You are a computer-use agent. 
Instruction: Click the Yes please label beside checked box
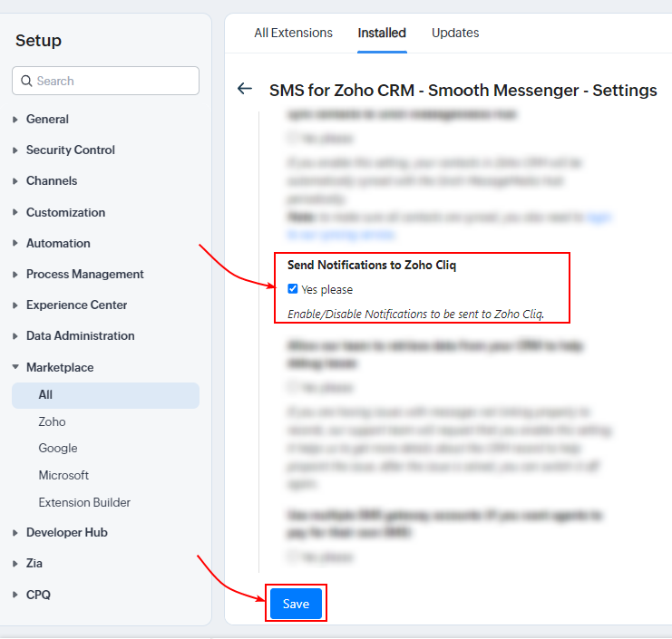pos(326,290)
